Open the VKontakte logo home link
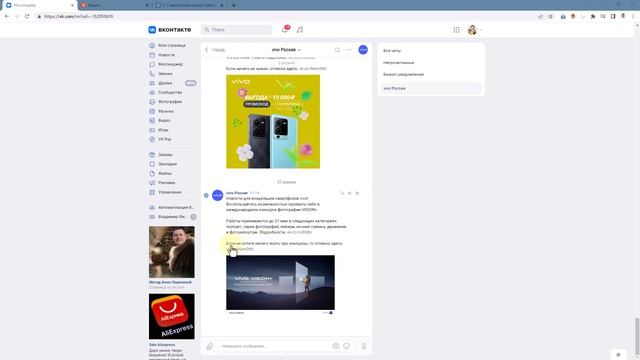The height and width of the screenshot is (360, 640). click(169, 30)
